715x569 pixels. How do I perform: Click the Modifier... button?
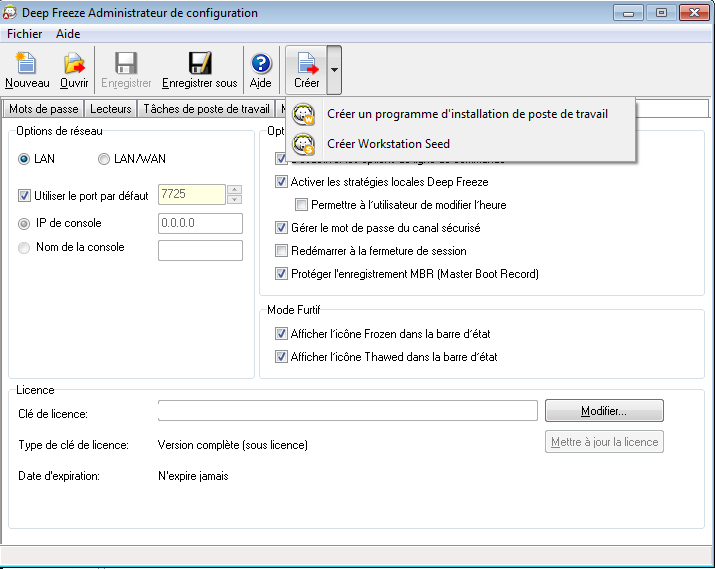pyautogui.click(x=604, y=411)
